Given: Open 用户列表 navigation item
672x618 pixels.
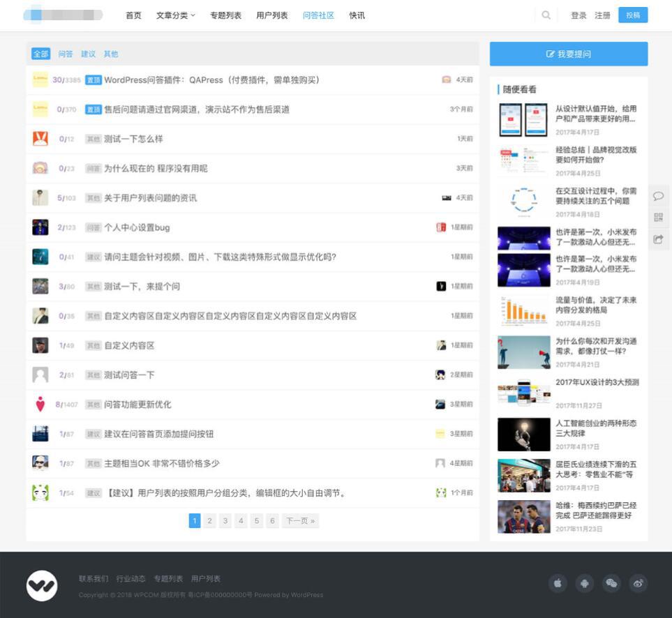Looking at the screenshot, I should 271,15.
